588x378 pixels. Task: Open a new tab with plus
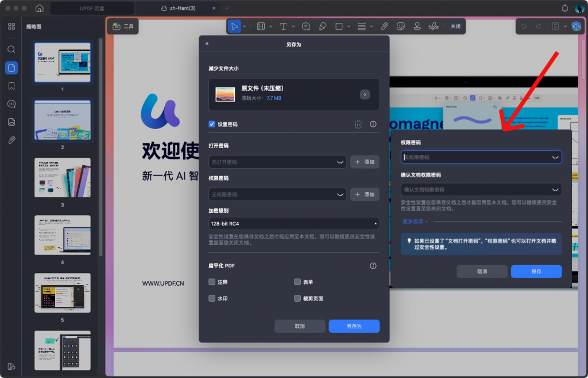[227, 8]
